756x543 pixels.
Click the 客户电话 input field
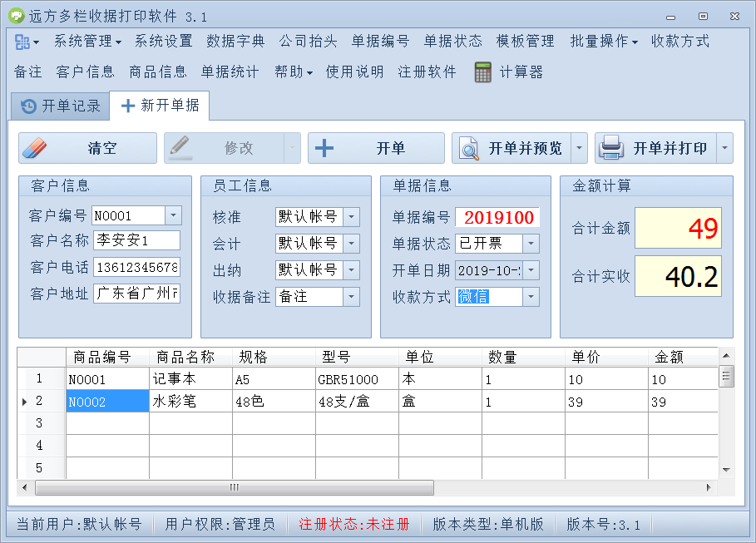point(135,265)
